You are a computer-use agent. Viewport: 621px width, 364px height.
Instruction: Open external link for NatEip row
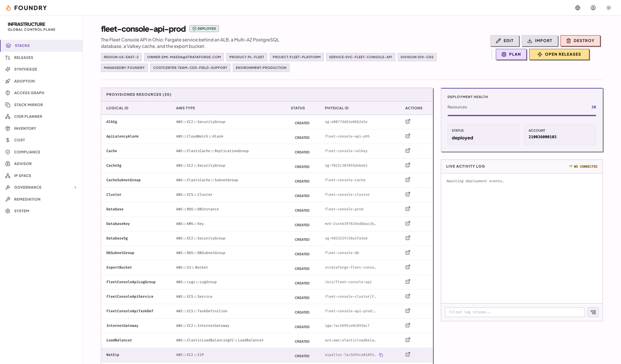tap(408, 355)
